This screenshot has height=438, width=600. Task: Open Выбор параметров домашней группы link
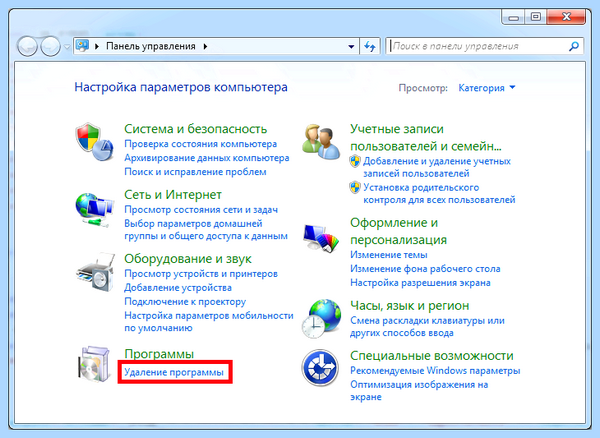tap(206, 230)
